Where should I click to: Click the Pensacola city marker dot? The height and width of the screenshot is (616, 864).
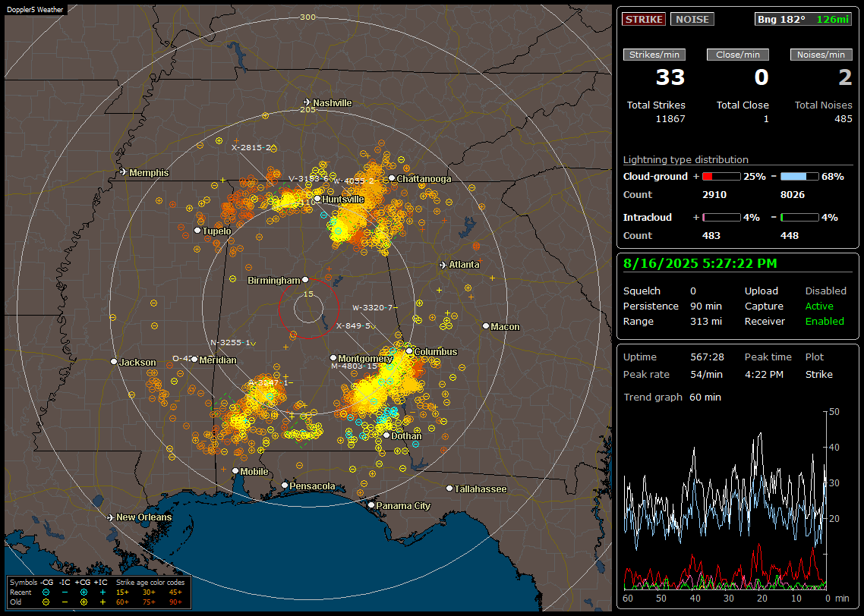pos(284,485)
